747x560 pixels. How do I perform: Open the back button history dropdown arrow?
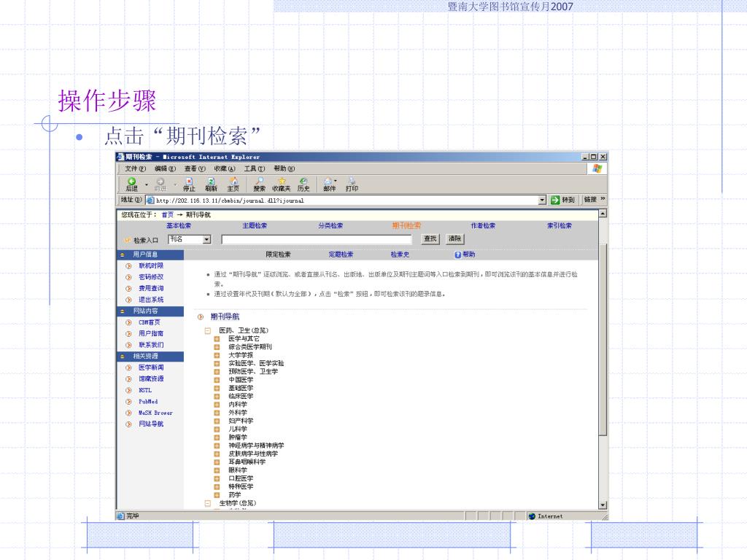pos(146,184)
